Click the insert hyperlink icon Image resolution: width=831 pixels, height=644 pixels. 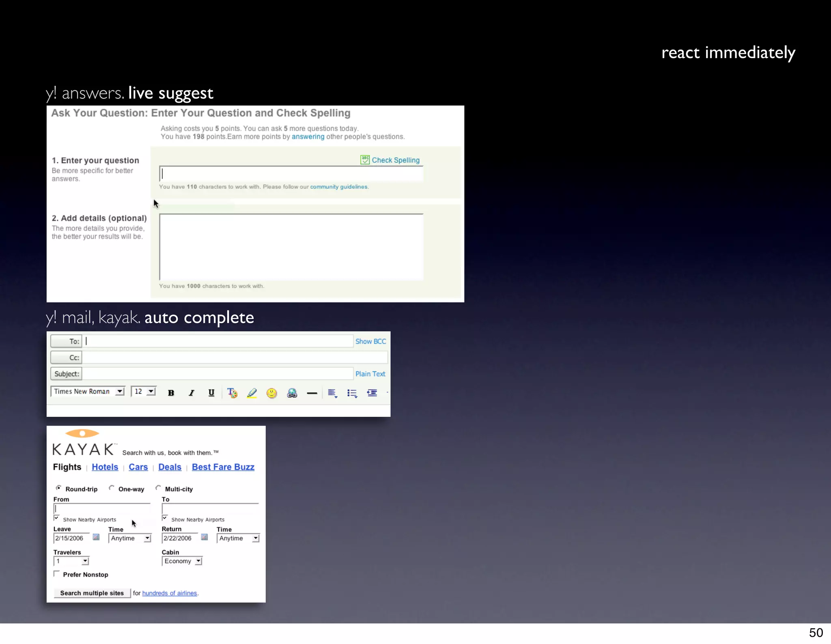(292, 393)
